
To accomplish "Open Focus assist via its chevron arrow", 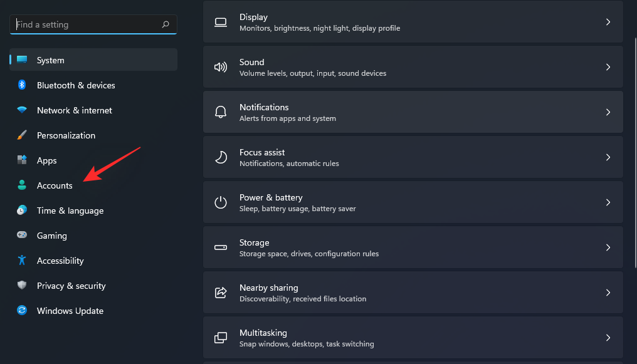I will [608, 157].
